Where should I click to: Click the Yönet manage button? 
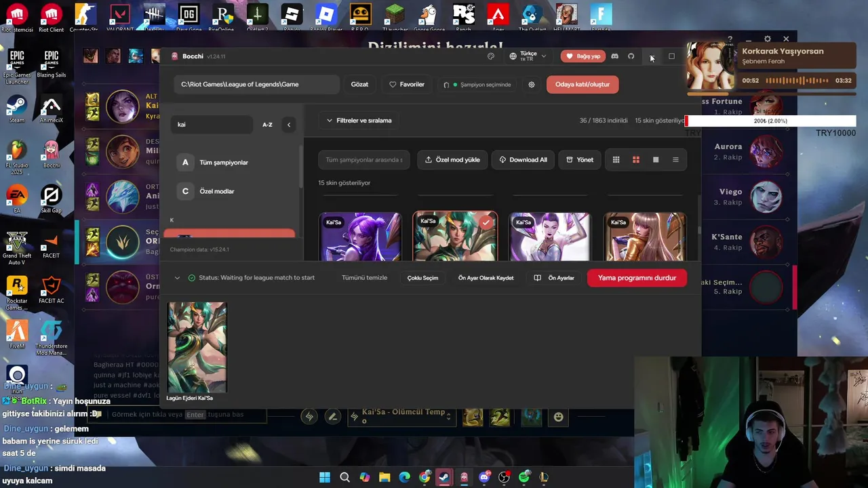click(580, 160)
